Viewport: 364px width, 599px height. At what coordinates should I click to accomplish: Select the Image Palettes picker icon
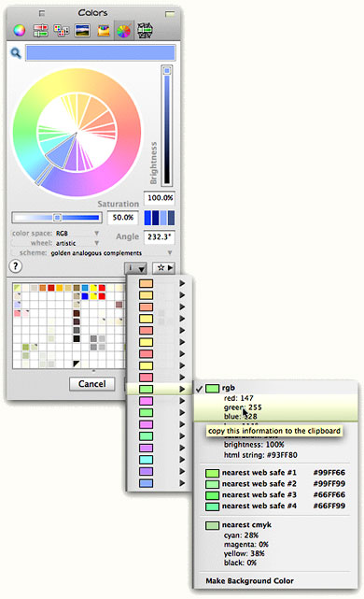tap(82, 31)
